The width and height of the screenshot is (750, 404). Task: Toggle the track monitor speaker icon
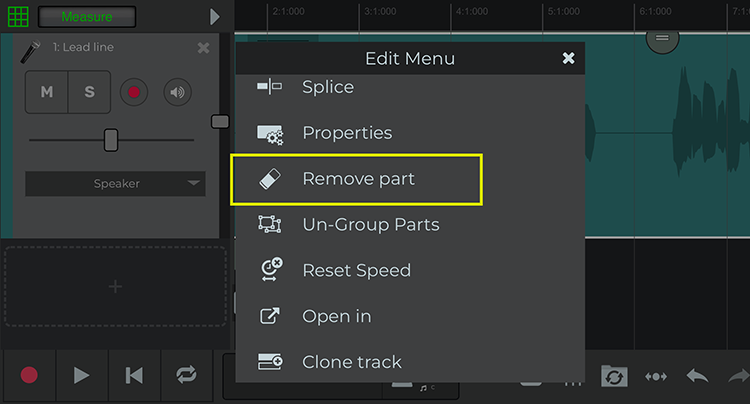tap(177, 92)
